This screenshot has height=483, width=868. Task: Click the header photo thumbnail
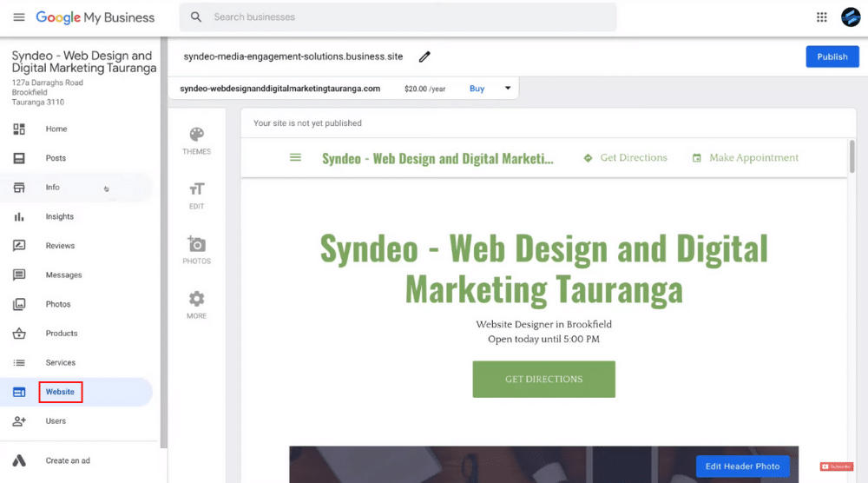click(x=543, y=465)
